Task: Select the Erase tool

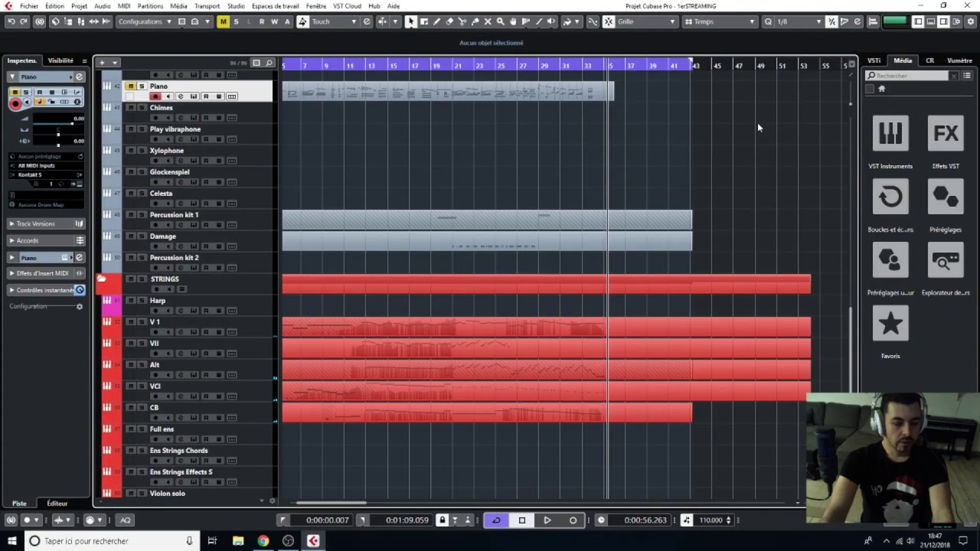Action: click(449, 21)
